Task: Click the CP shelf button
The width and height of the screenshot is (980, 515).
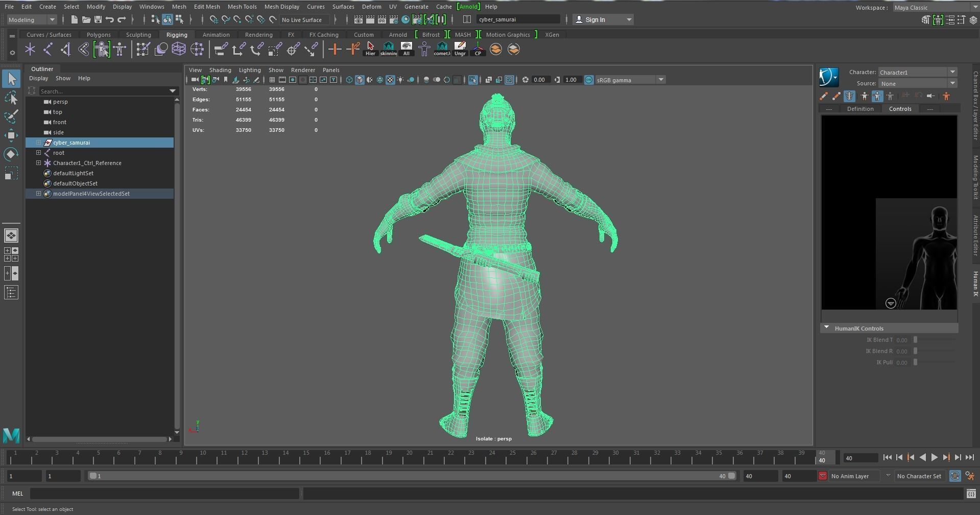Action: (478, 50)
